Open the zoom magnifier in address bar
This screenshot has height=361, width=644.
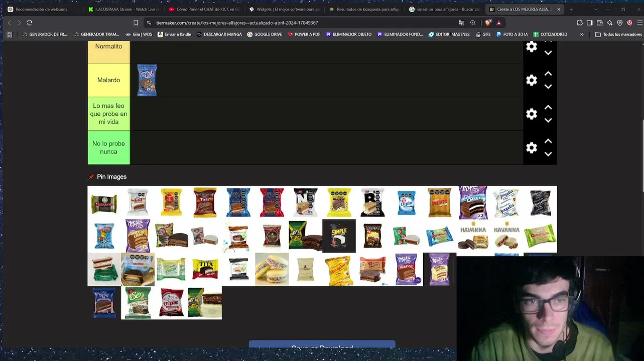coord(473,23)
